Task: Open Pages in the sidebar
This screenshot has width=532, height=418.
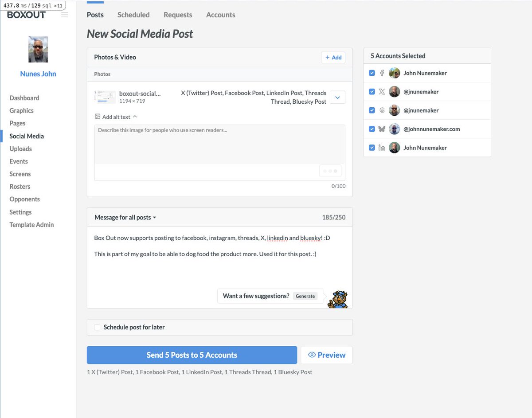Action: coord(18,123)
